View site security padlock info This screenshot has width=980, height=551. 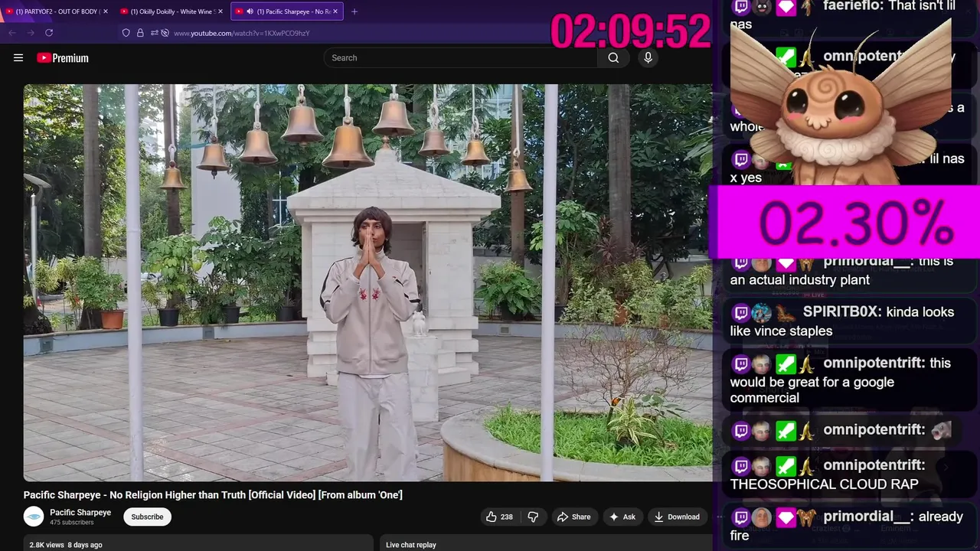click(140, 33)
